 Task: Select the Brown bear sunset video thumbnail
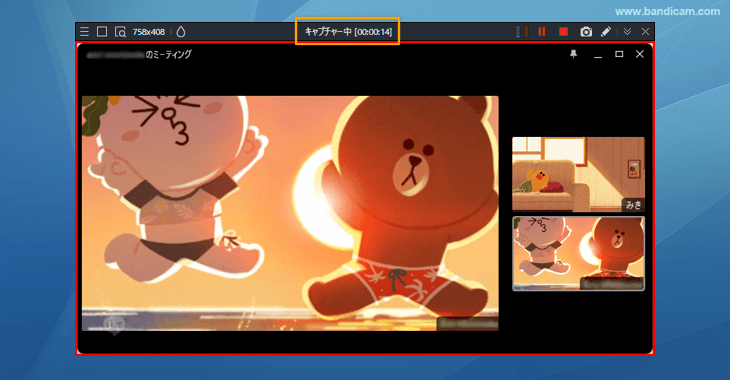(x=578, y=253)
